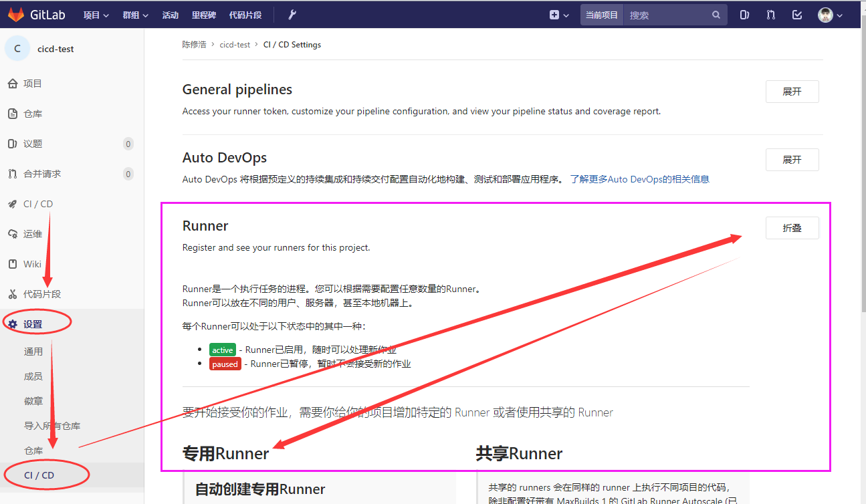Open the 群组 dropdown in navbar
This screenshot has height=504, width=866.
[x=136, y=15]
